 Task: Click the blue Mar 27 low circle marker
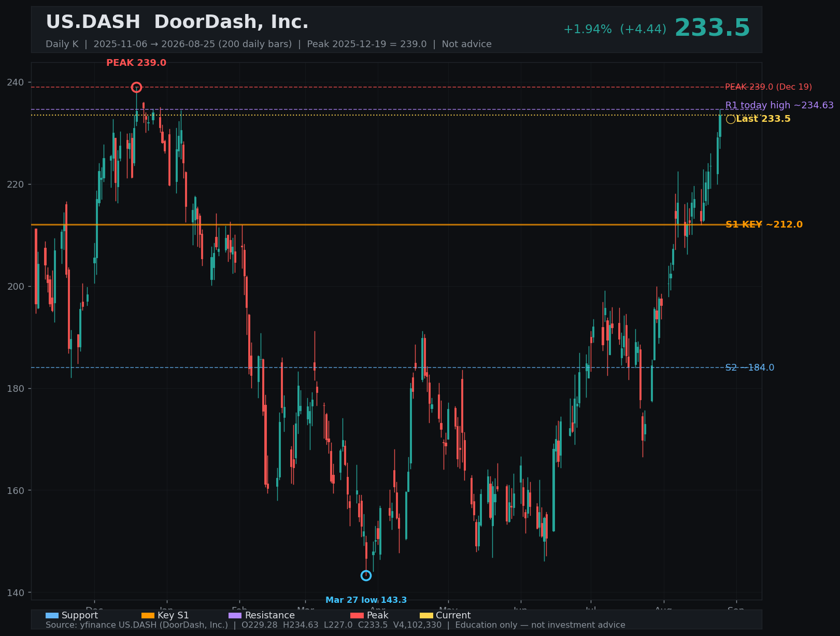[x=366, y=575]
